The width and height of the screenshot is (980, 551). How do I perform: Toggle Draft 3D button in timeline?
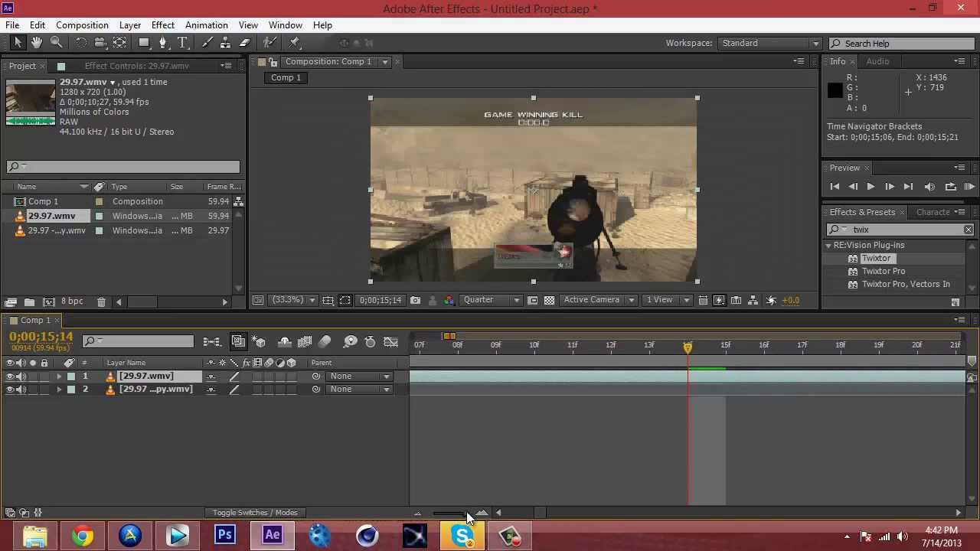coord(259,341)
